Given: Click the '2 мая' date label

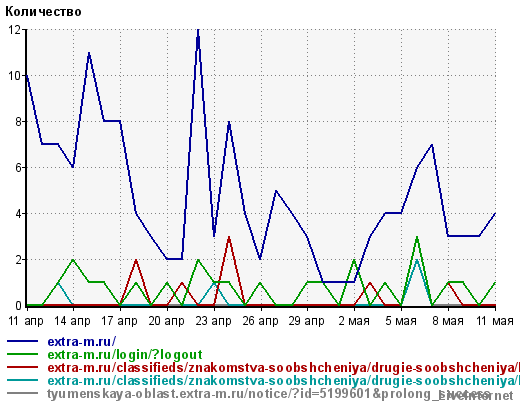Looking at the screenshot, I should pyautogui.click(x=354, y=321).
